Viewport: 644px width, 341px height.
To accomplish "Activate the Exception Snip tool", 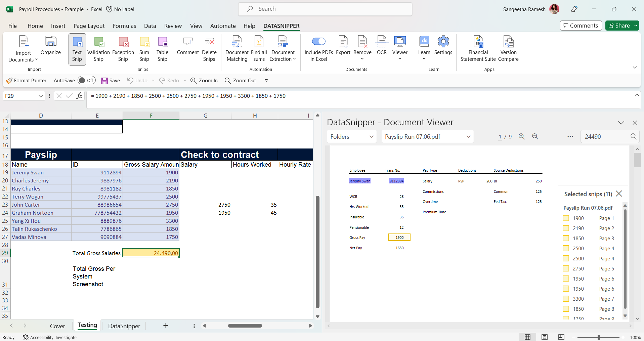I will [123, 49].
